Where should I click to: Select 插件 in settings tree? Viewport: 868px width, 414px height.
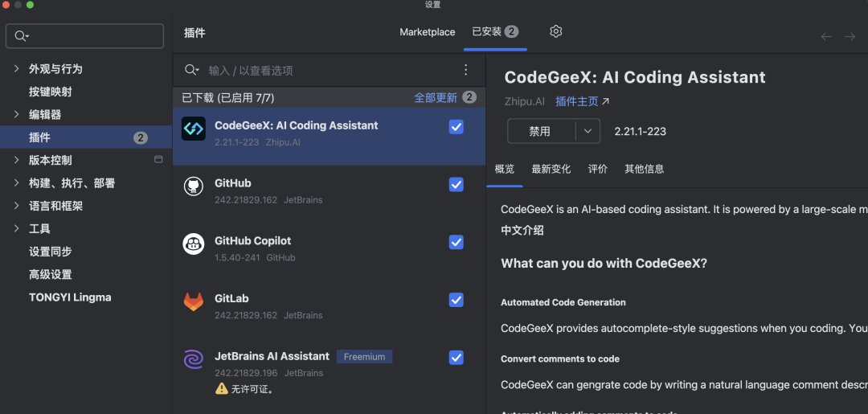pos(39,137)
